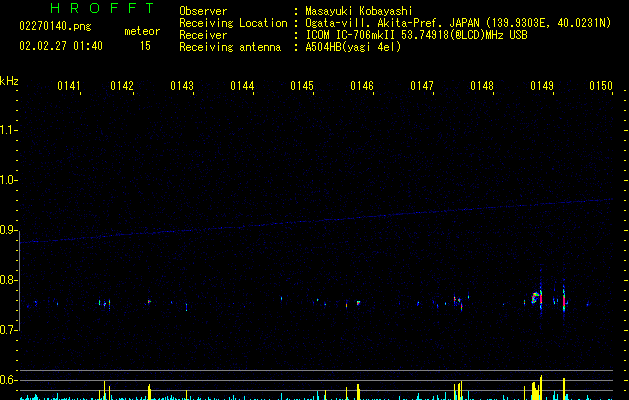Image resolution: width=629 pixels, height=400 pixels.
Task: Click the Observer label
Action: 203,11
